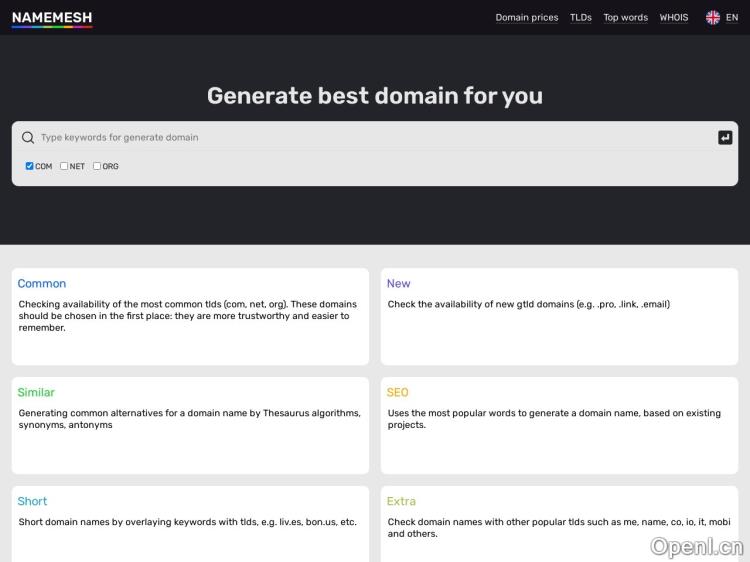Go to TLDs in navigation

(x=581, y=17)
